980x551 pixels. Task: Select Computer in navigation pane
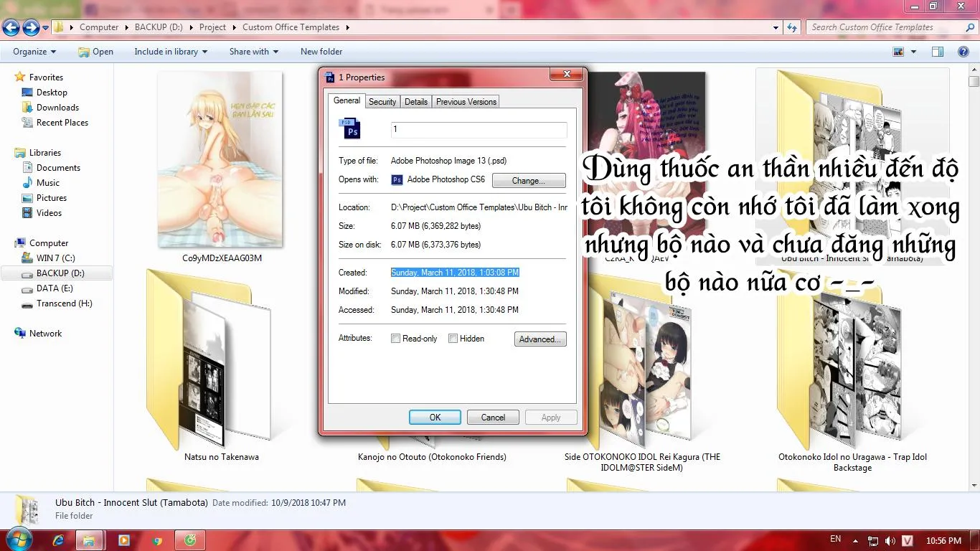[x=49, y=243]
